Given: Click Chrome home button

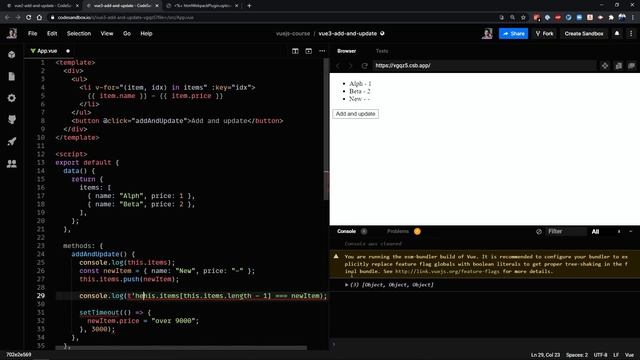Looking at the screenshot, I should (x=39, y=18).
